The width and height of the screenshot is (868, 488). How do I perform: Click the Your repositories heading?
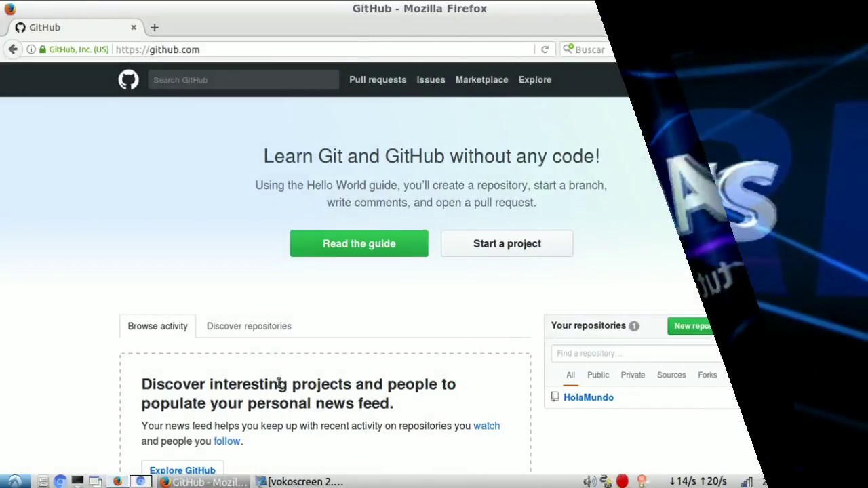pyautogui.click(x=588, y=325)
